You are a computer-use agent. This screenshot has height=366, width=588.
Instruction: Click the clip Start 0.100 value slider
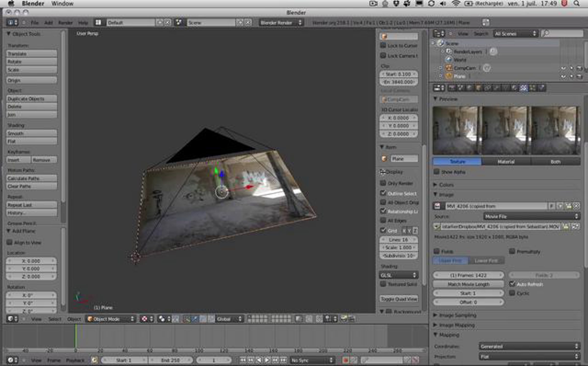tap(398, 74)
